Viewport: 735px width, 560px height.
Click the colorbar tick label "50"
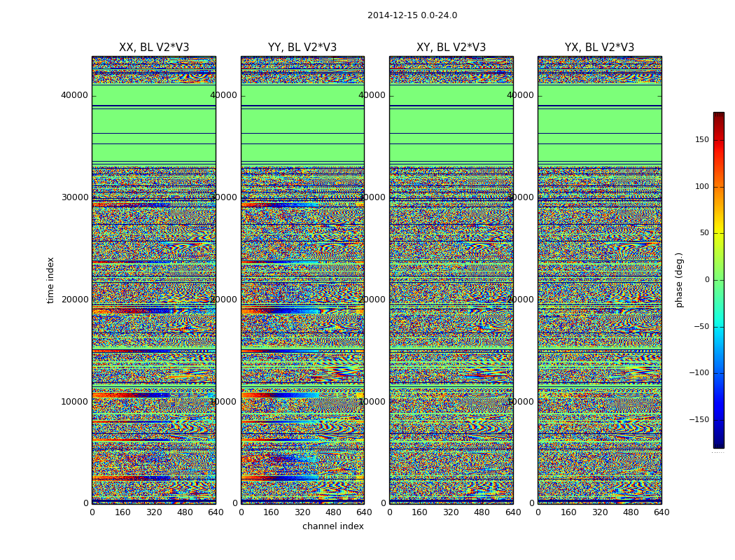coord(703,233)
